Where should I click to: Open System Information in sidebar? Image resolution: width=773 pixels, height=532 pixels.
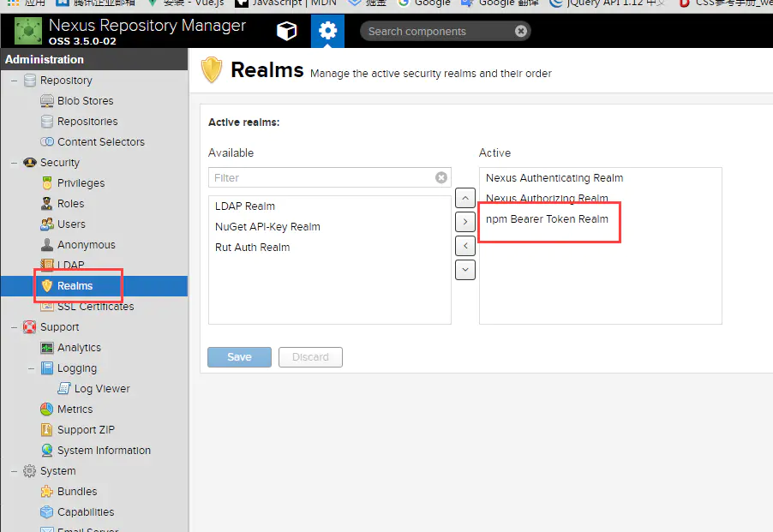point(104,451)
